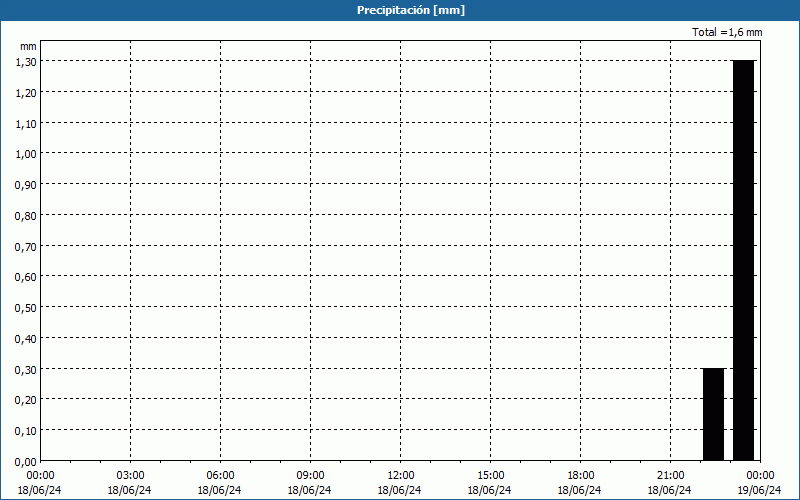Click the 0,60 y-axis value
Screen dimensions: 800x500
tap(26, 277)
